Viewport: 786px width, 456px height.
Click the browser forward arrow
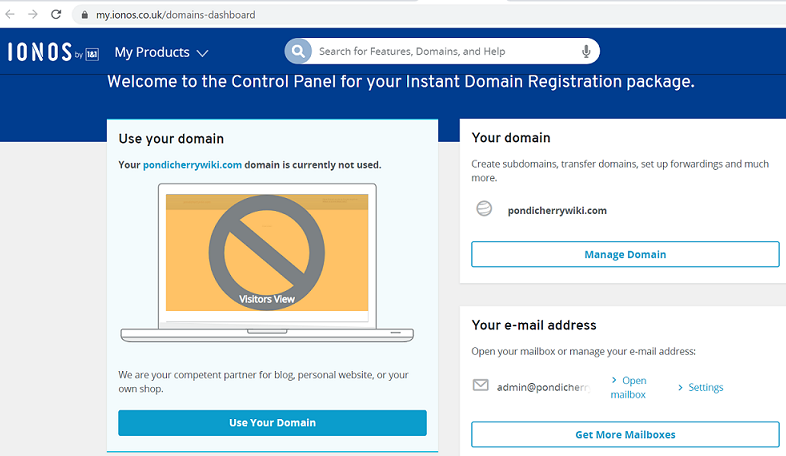tap(33, 15)
